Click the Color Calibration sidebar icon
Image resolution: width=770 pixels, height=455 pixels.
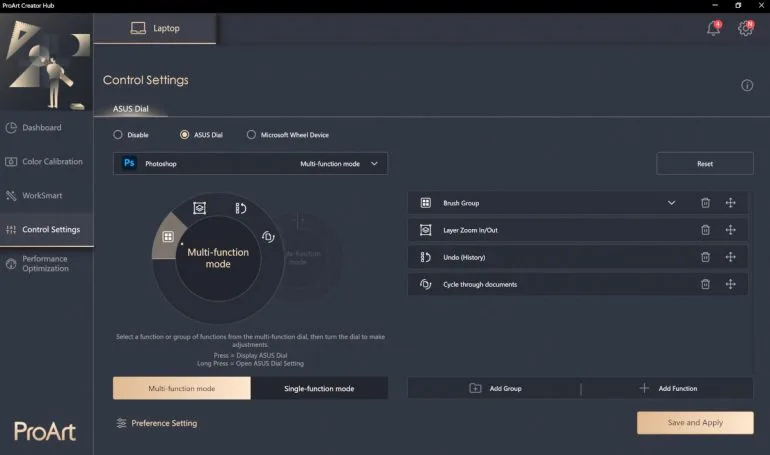[x=11, y=161]
